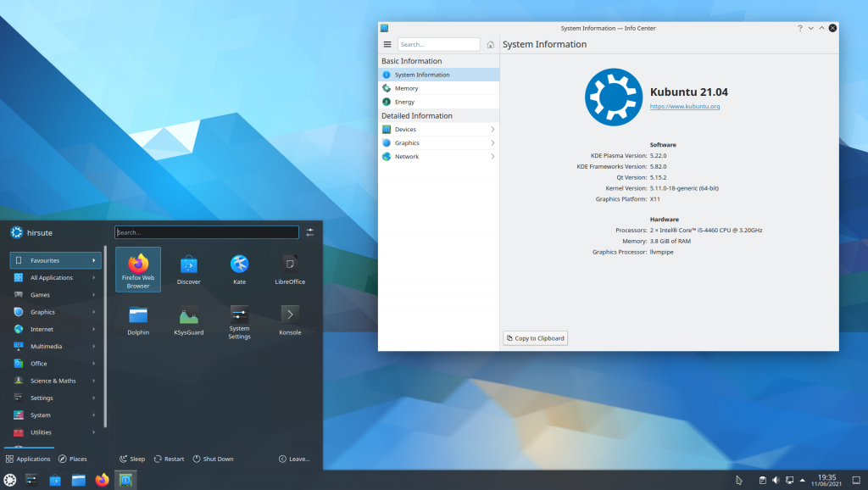
Task: Open the volume icon in system tray
Action: pyautogui.click(x=776, y=480)
